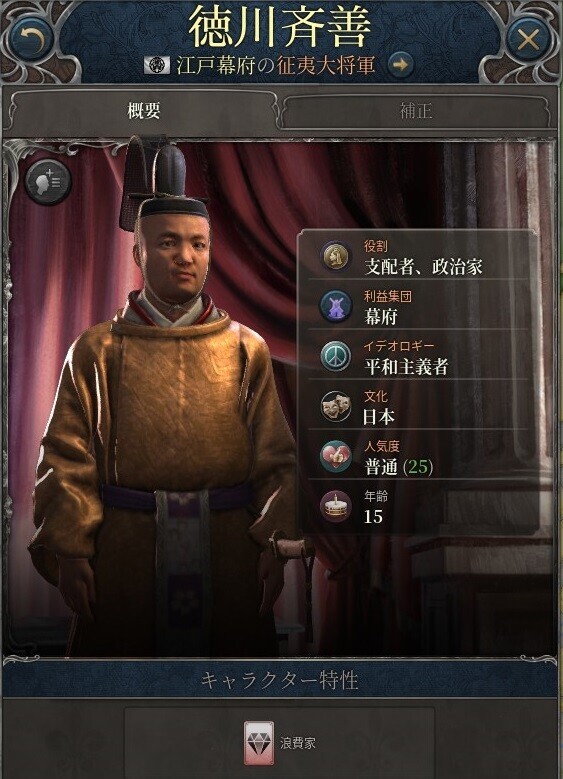Click the heart popularity icon
Viewport: 563px width, 779px height.
(x=335, y=457)
